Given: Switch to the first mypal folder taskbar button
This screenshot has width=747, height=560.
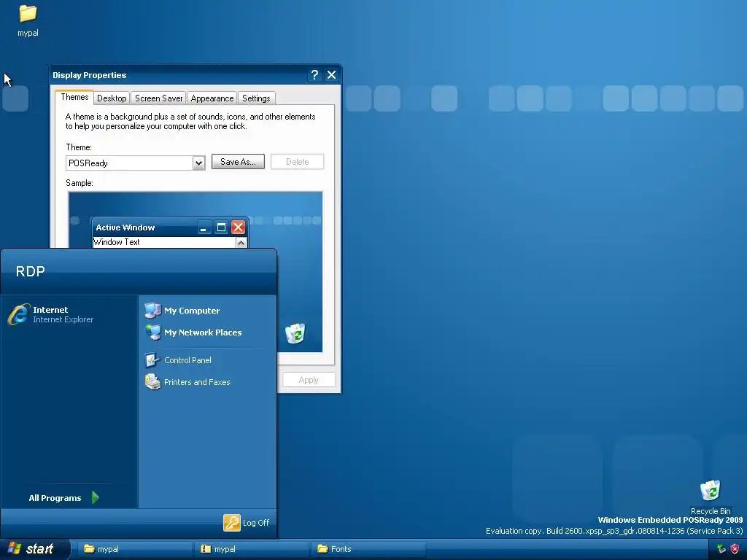Looking at the screenshot, I should click(x=135, y=549).
